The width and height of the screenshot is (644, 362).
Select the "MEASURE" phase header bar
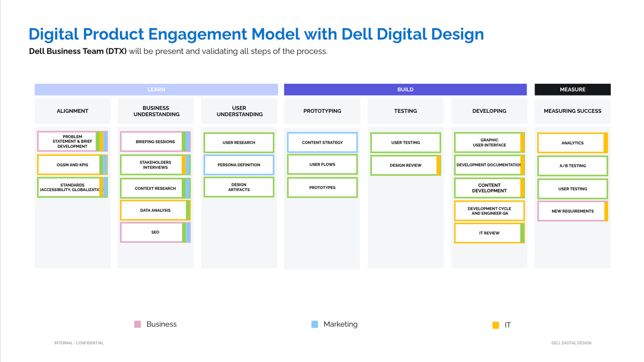(x=572, y=89)
